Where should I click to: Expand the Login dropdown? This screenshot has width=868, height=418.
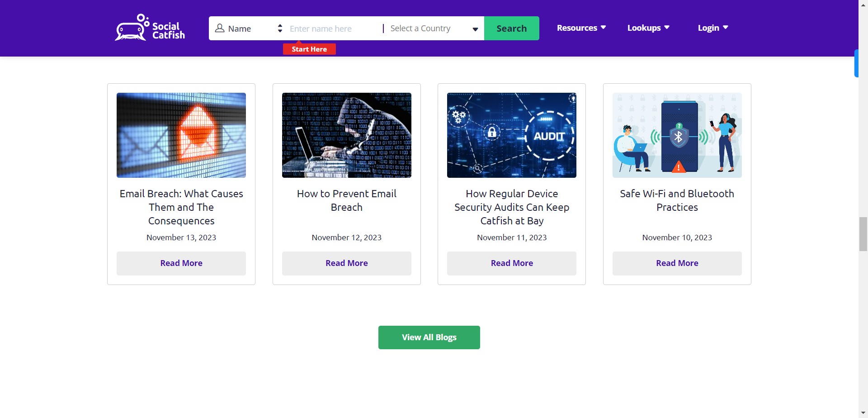tap(712, 28)
